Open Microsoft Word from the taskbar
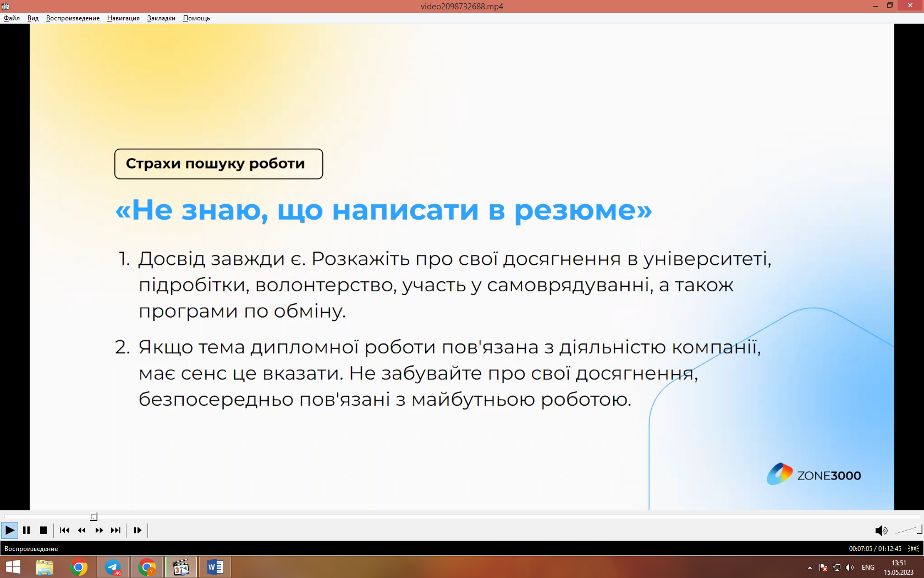 [215, 567]
